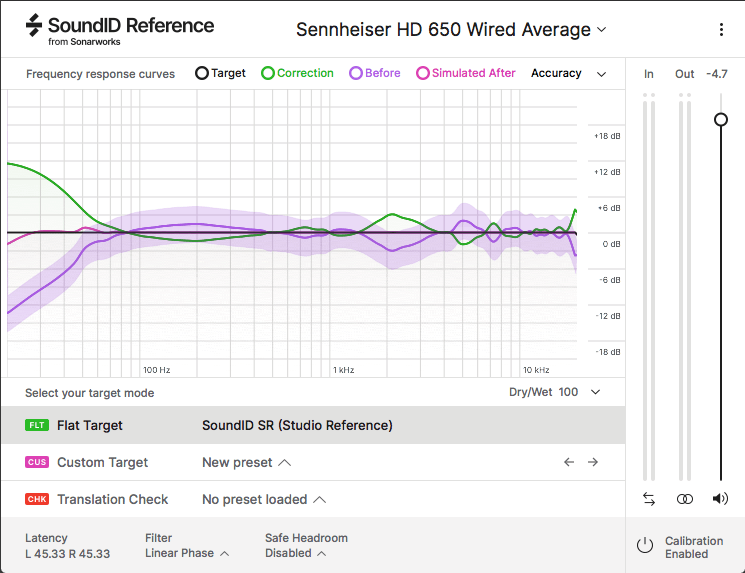Open the three-dot options menu
The height and width of the screenshot is (573, 745).
tap(721, 30)
